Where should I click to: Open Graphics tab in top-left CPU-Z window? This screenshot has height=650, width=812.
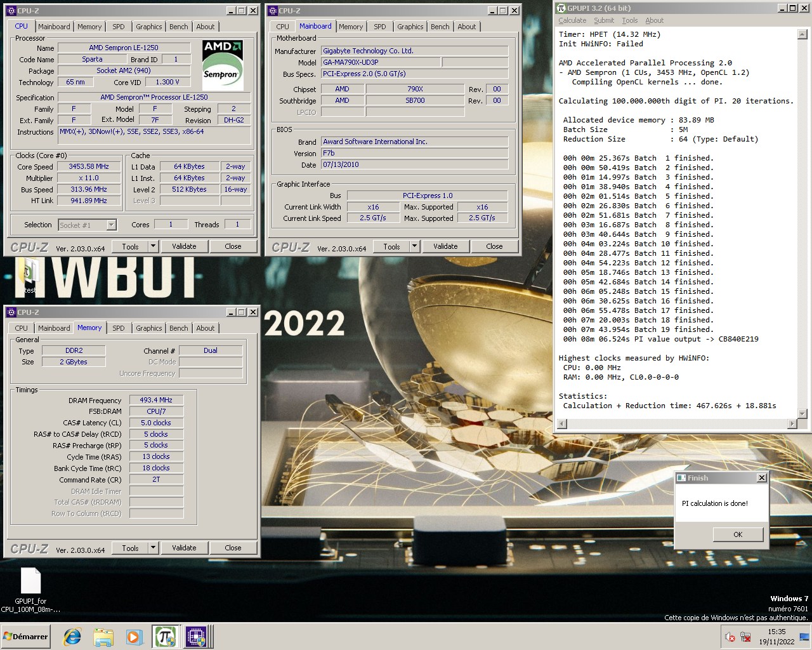[x=149, y=27]
